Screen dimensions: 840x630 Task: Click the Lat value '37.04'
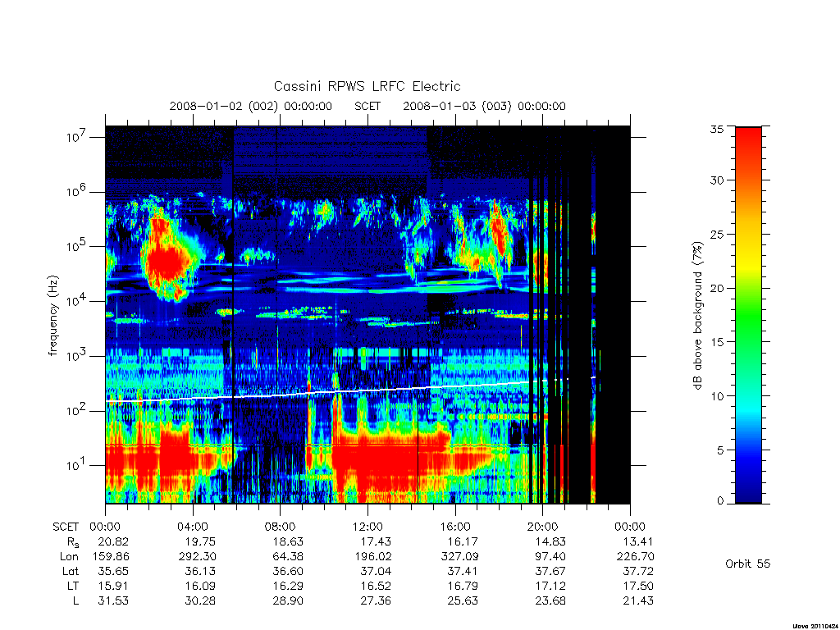pos(376,571)
